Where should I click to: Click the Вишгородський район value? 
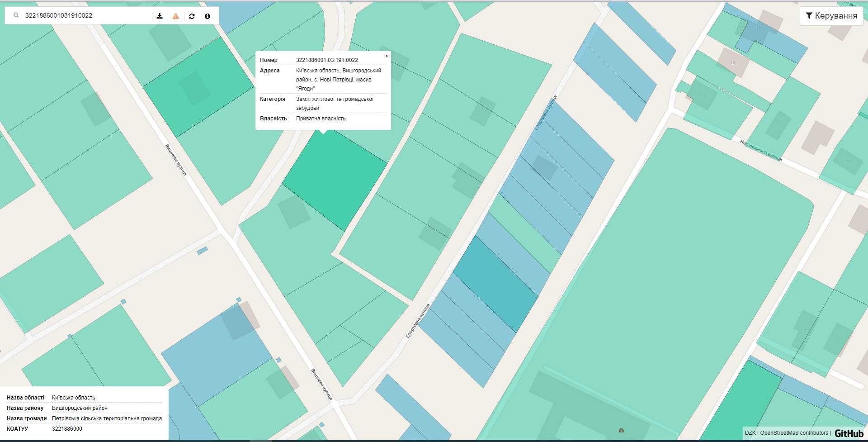(x=80, y=408)
